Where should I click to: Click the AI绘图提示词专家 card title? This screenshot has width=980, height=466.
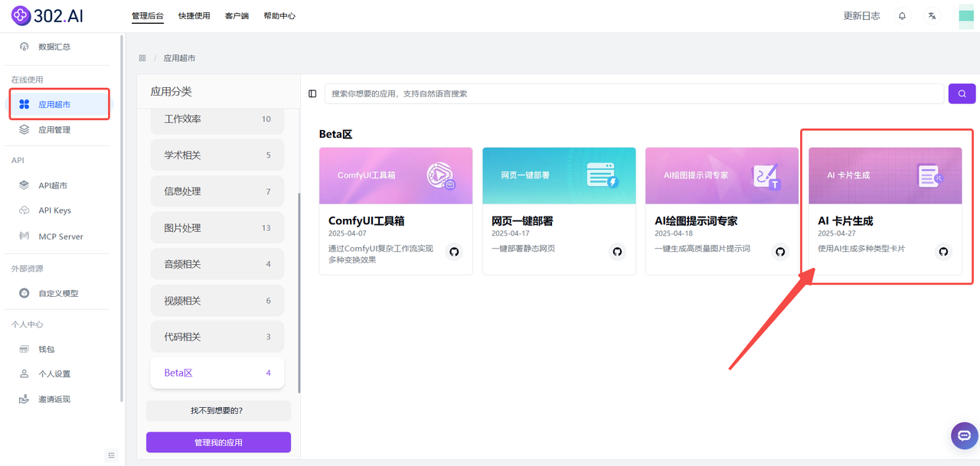click(696, 221)
